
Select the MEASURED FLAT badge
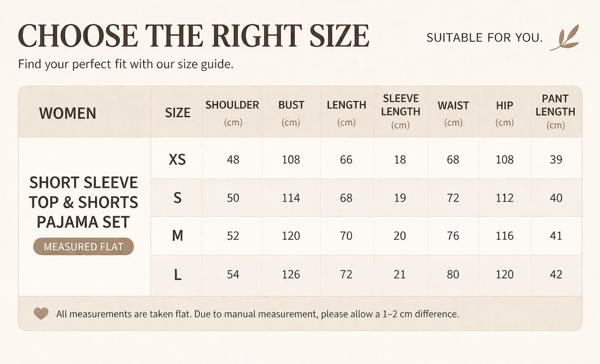click(84, 247)
